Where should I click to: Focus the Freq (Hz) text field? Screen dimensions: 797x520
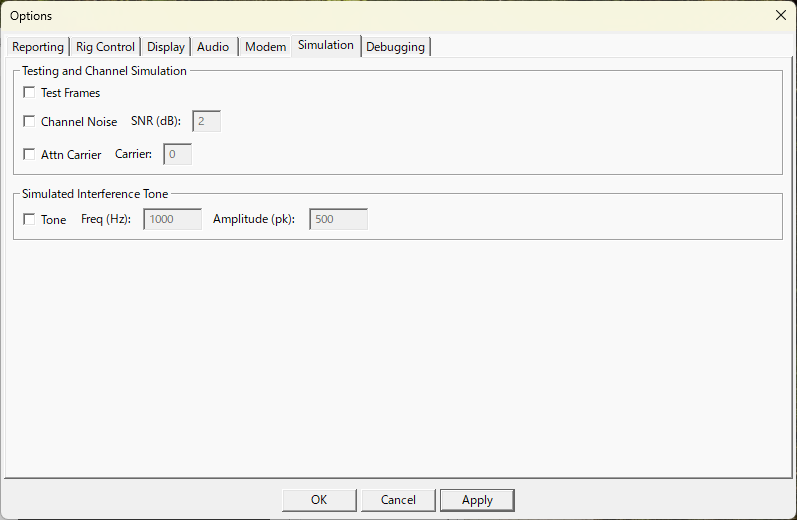(x=173, y=219)
